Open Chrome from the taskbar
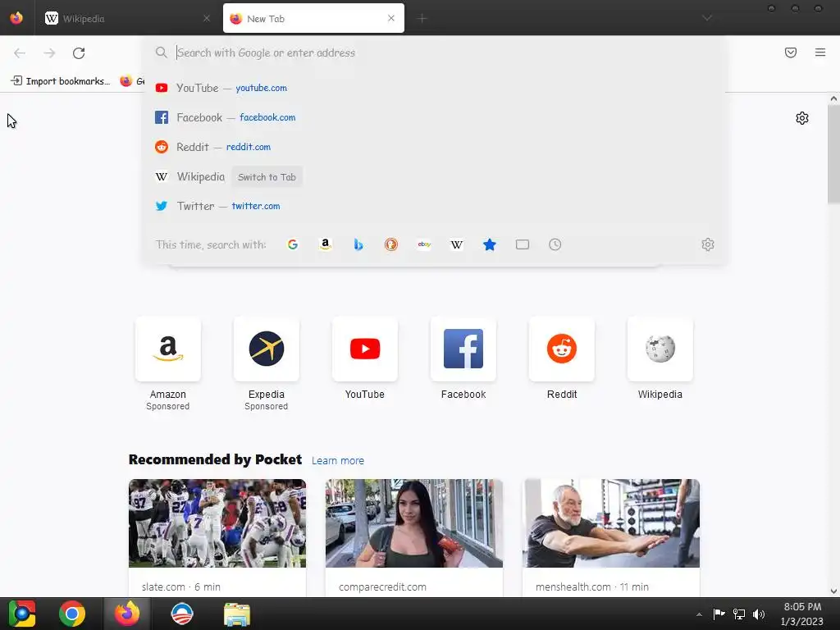 (72, 614)
